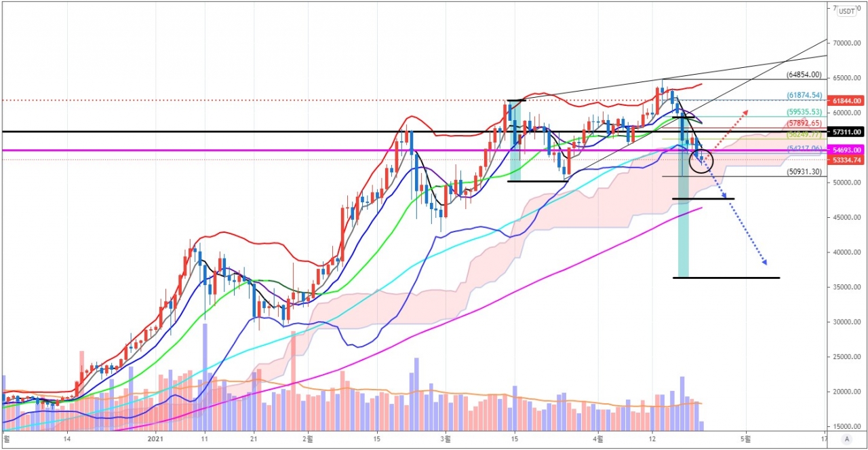
Task: Open the USDT currency selector
Action: click(x=846, y=11)
